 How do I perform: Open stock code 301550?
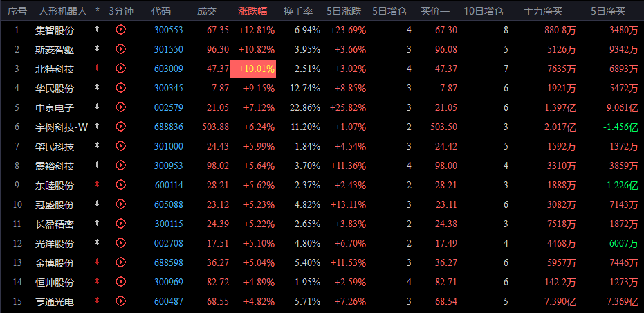169,49
